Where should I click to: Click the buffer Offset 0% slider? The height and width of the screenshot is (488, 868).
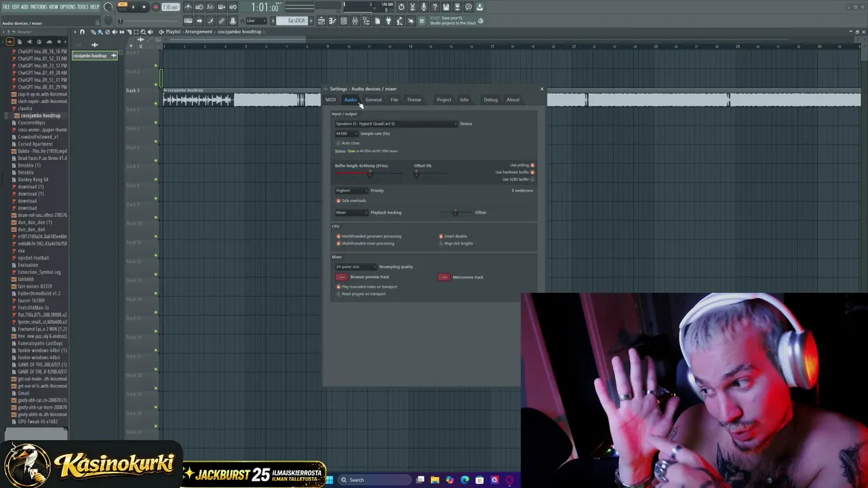[x=431, y=174]
